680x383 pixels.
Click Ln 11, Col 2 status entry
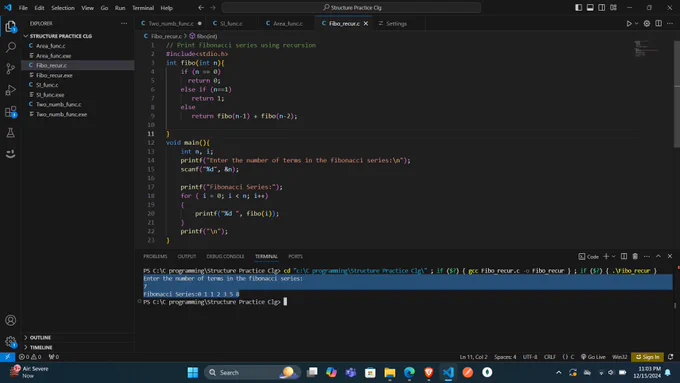[474, 357]
